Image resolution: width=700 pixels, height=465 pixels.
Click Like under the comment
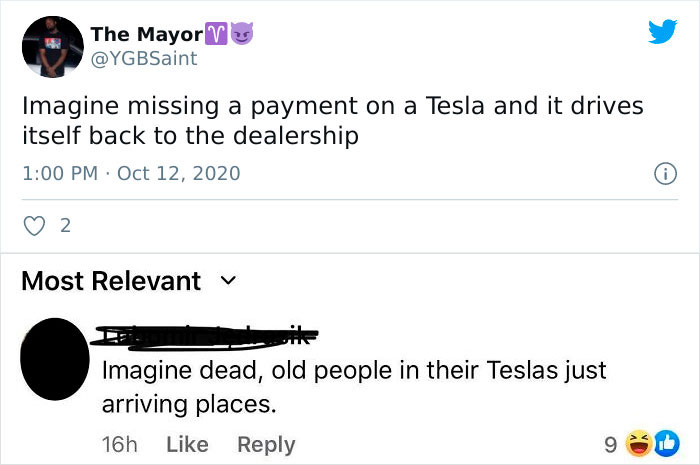pos(188,444)
